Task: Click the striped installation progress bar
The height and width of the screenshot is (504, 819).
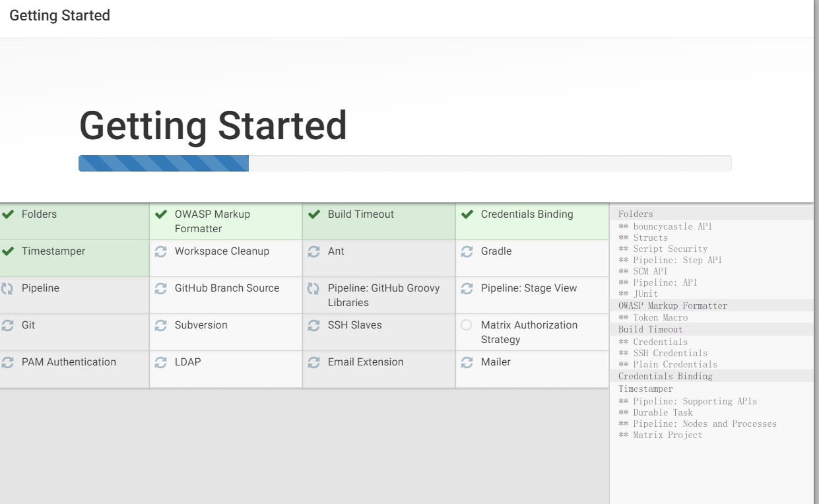Action: coord(164,163)
